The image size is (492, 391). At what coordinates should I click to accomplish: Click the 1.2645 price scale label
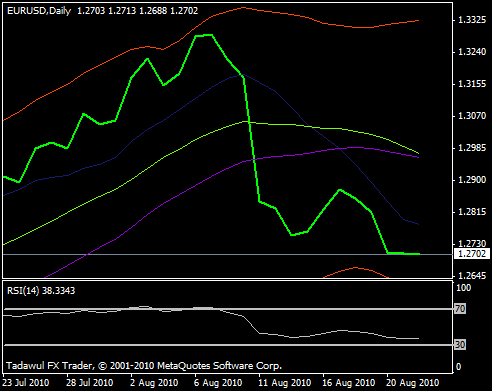point(472,276)
